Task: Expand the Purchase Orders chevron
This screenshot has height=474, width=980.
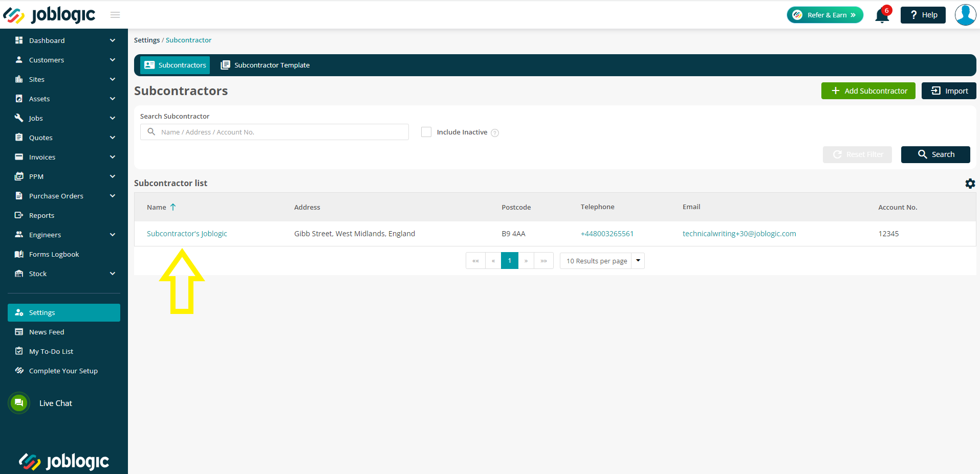Action: tap(113, 196)
